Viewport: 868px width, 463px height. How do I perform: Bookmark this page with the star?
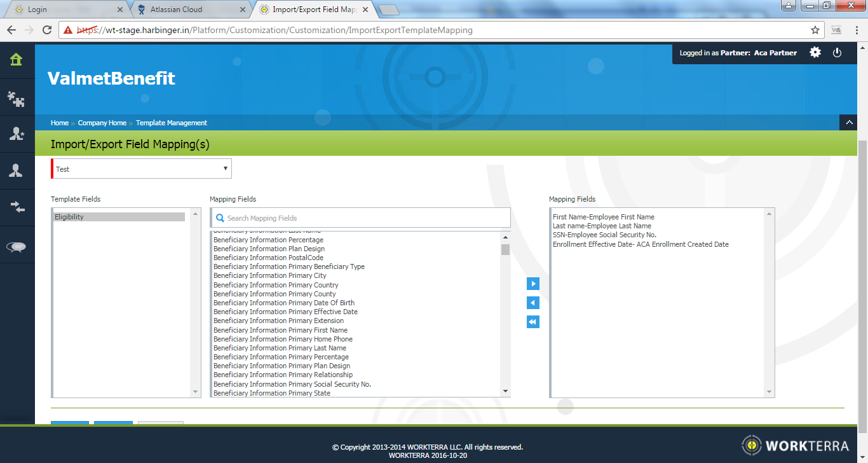tap(815, 30)
